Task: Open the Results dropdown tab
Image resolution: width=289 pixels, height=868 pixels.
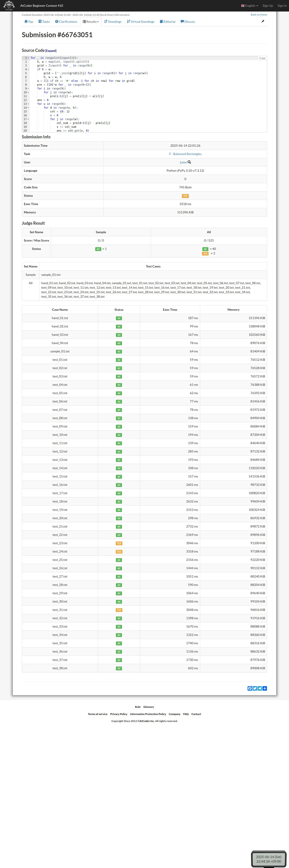Action: click(91, 22)
